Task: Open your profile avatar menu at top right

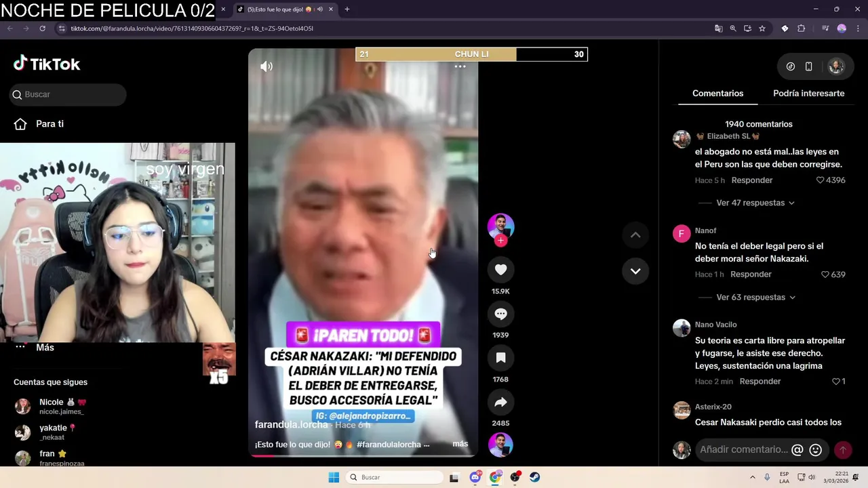Action: [x=836, y=66]
